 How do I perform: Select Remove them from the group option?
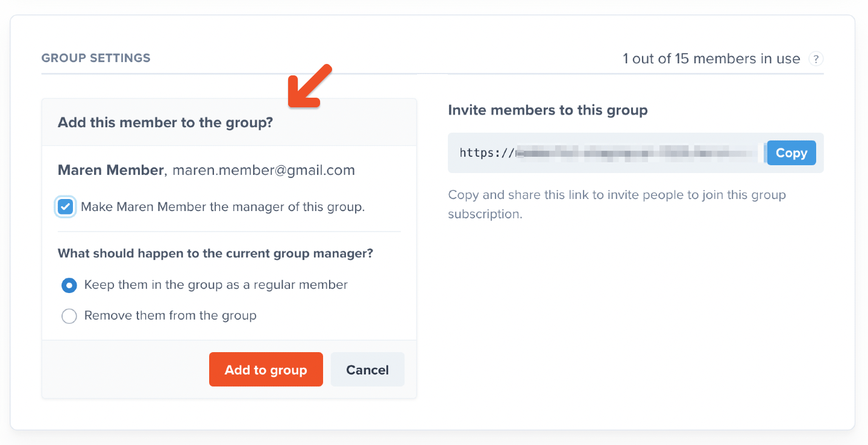point(69,316)
